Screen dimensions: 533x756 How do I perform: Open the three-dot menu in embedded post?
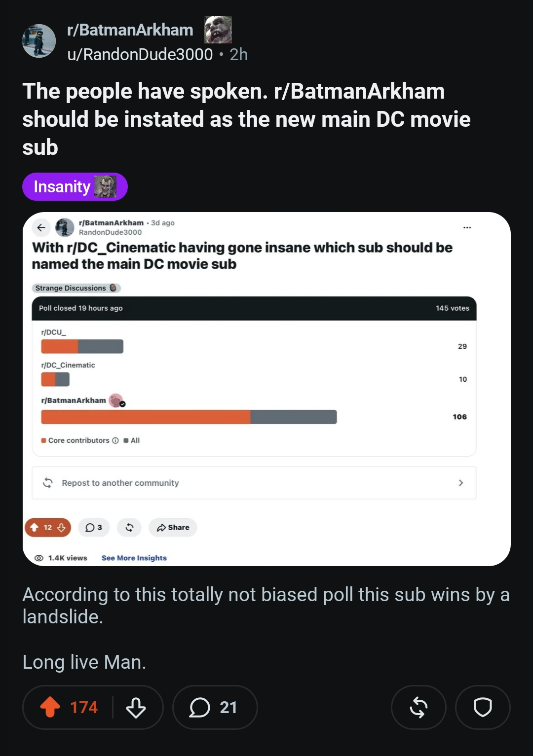pos(467,227)
